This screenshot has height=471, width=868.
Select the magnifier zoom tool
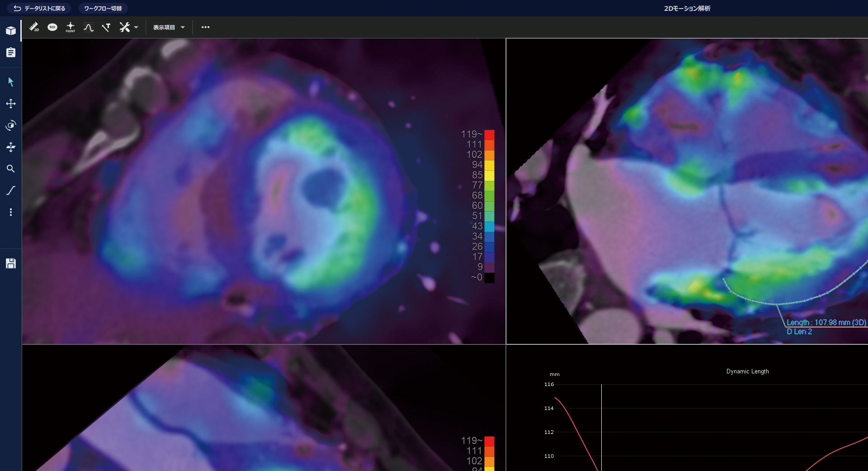11,169
